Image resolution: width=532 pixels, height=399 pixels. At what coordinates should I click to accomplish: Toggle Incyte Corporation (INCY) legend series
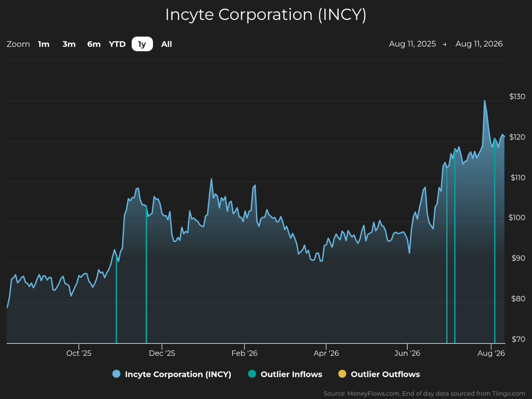(x=172, y=374)
